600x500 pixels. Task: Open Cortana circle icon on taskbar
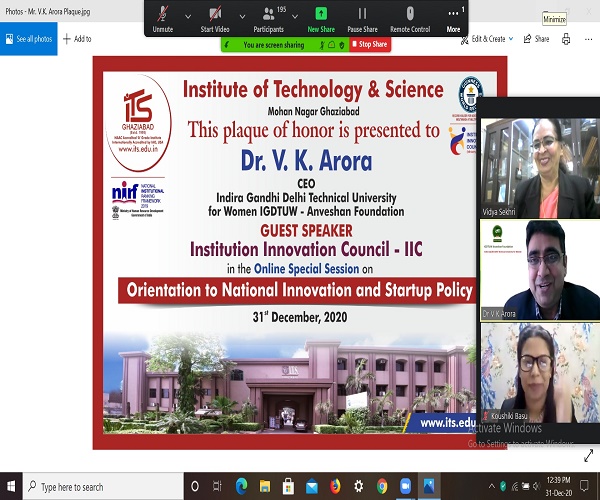point(195,487)
